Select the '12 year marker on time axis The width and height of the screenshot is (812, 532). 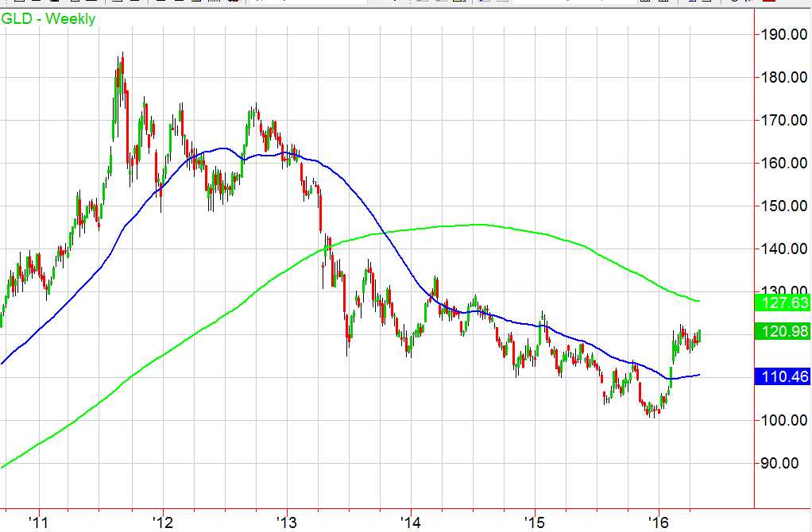point(162,522)
